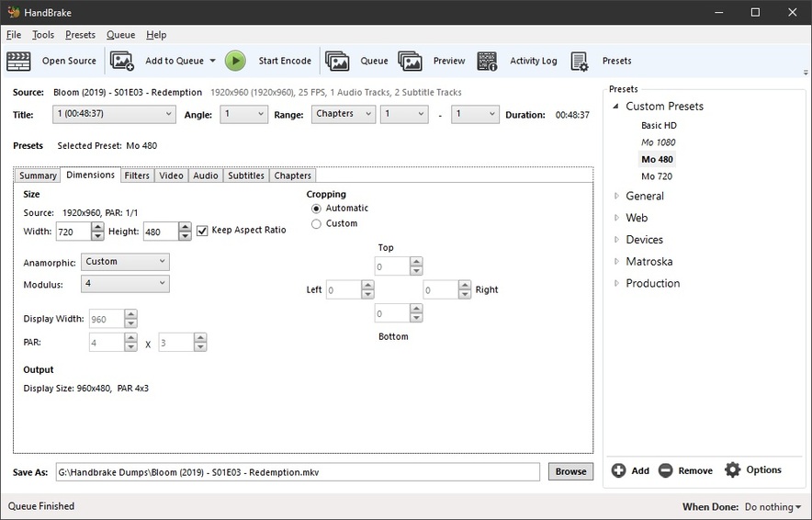Viewport: 812px width, 520px height.
Task: Open Add to Queue dropdown arrow
Action: 212,61
